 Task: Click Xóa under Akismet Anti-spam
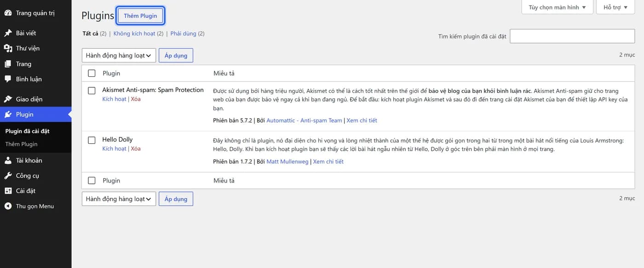136,99
